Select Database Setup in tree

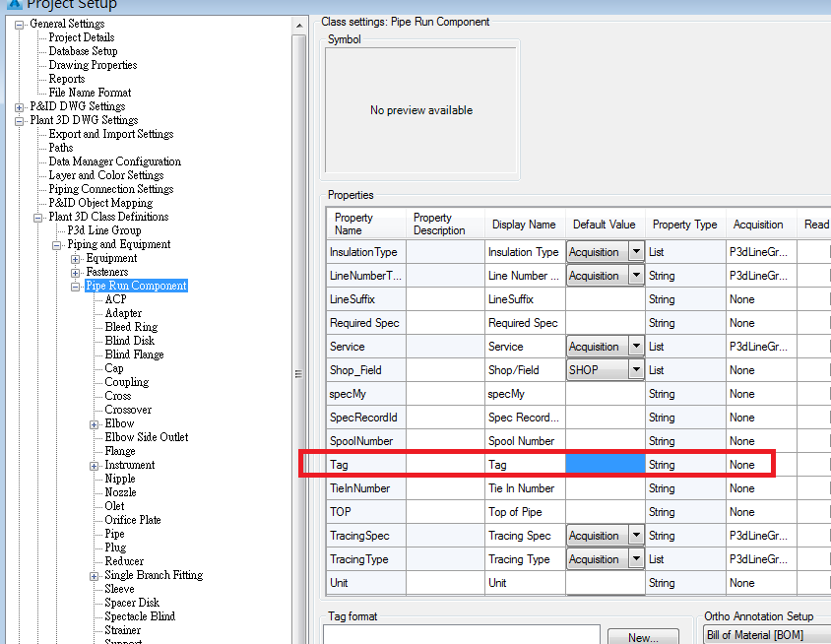click(84, 51)
